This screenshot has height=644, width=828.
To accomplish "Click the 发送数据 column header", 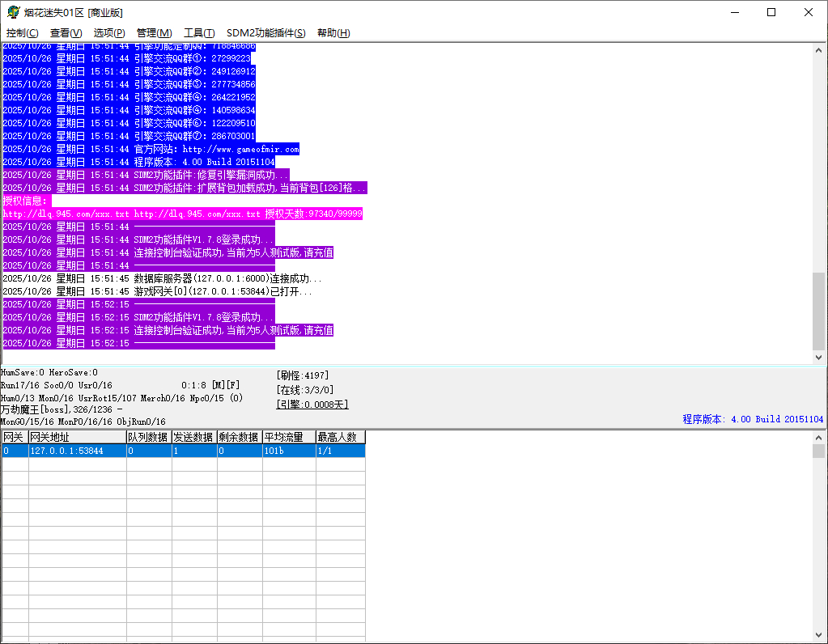I will (x=193, y=437).
